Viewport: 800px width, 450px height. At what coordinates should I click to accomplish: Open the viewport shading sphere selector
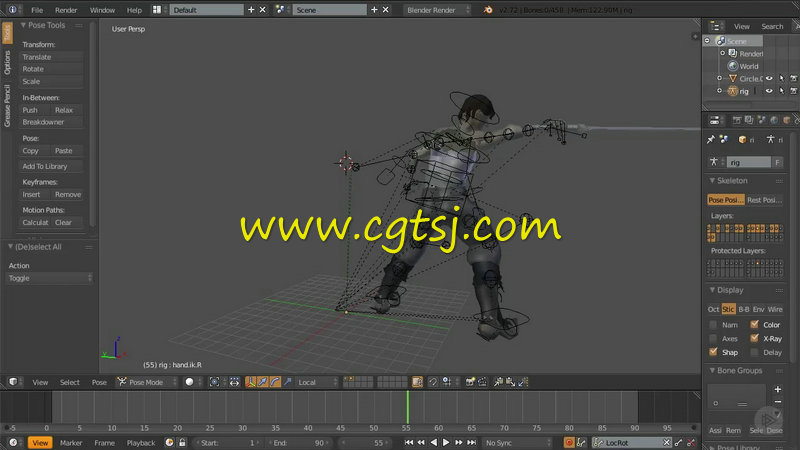tap(189, 382)
